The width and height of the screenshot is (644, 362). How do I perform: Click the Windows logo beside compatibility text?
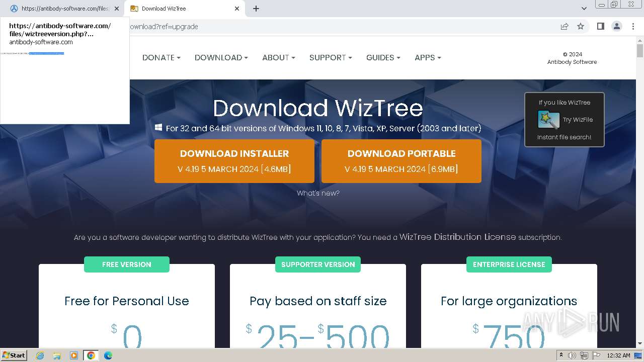pyautogui.click(x=158, y=128)
